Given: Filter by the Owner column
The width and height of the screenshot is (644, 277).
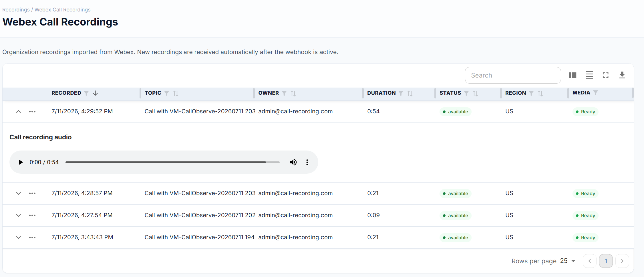Looking at the screenshot, I should (284, 93).
